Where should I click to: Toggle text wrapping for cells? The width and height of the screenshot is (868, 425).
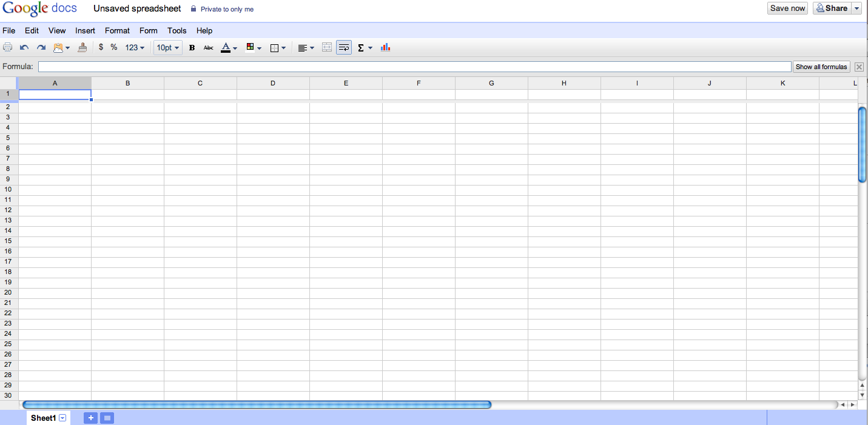tap(344, 47)
